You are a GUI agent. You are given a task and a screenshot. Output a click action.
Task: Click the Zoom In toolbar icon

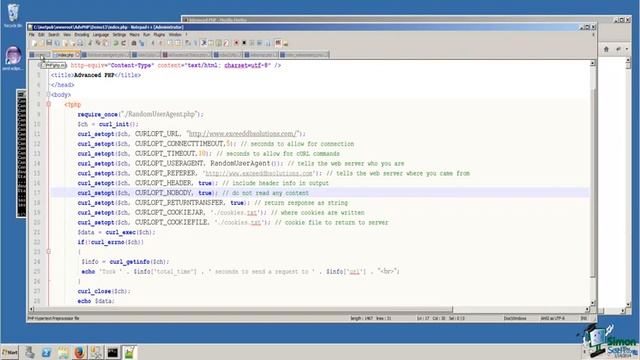pyautogui.click(x=153, y=43)
